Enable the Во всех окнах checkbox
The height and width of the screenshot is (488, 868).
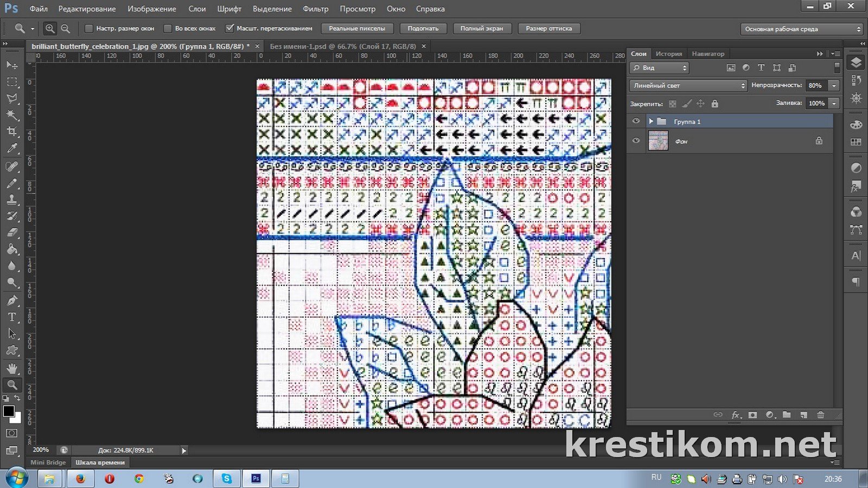(x=168, y=29)
